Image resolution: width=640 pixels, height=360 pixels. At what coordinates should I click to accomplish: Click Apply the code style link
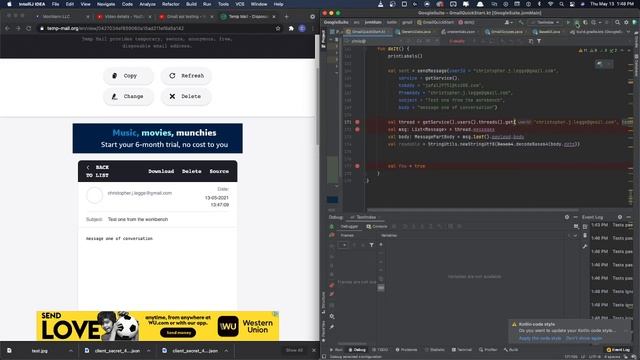click(x=540, y=338)
